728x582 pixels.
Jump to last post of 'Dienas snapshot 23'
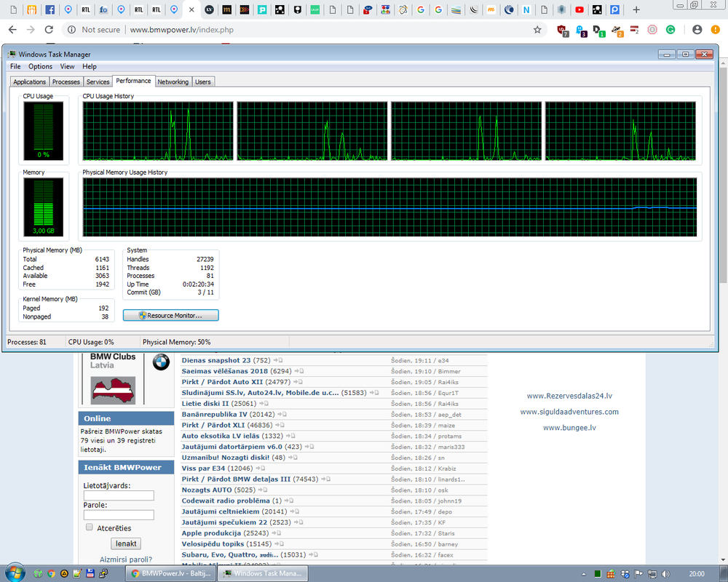click(x=278, y=360)
